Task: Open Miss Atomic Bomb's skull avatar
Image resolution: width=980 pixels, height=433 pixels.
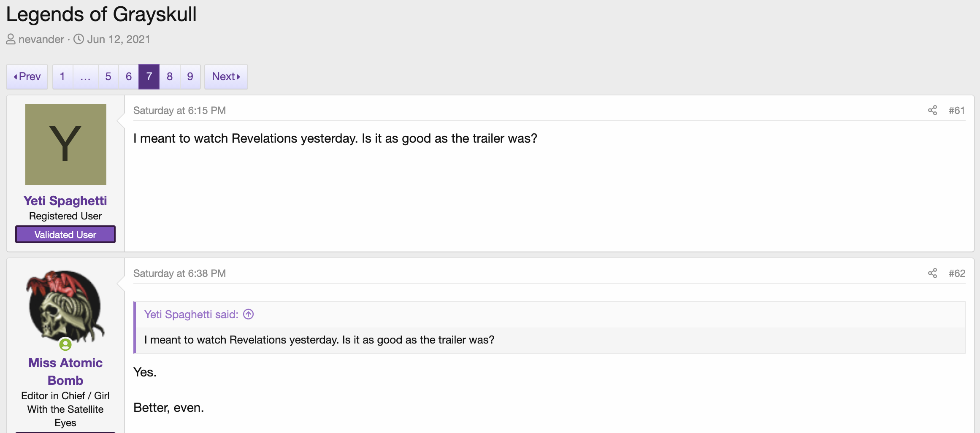Action: click(x=65, y=306)
